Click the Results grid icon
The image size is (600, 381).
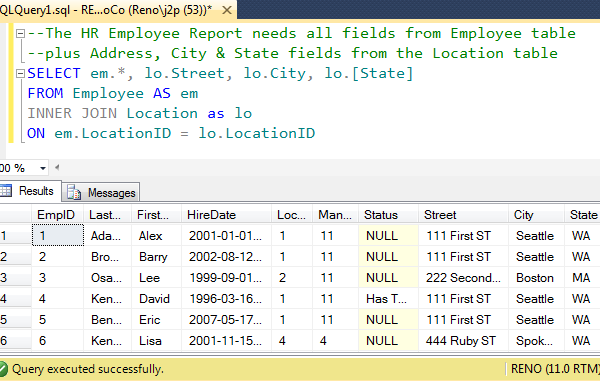pos(6,190)
